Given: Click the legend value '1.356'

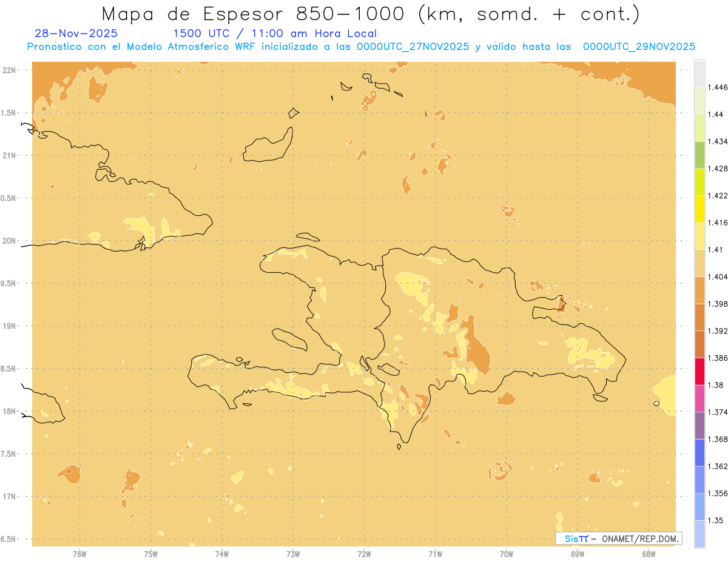Looking at the screenshot, I should pyautogui.click(x=718, y=493).
